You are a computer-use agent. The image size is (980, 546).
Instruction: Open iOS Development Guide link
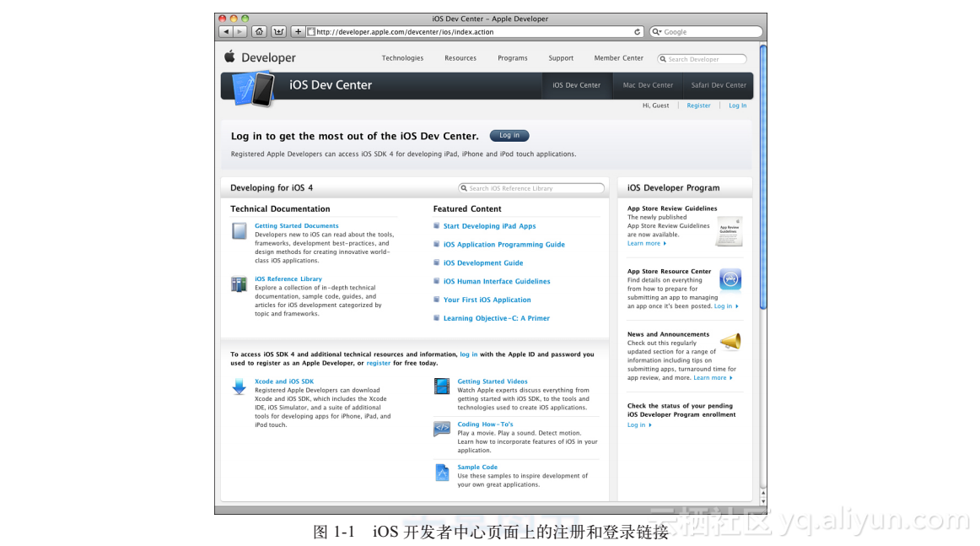point(483,263)
